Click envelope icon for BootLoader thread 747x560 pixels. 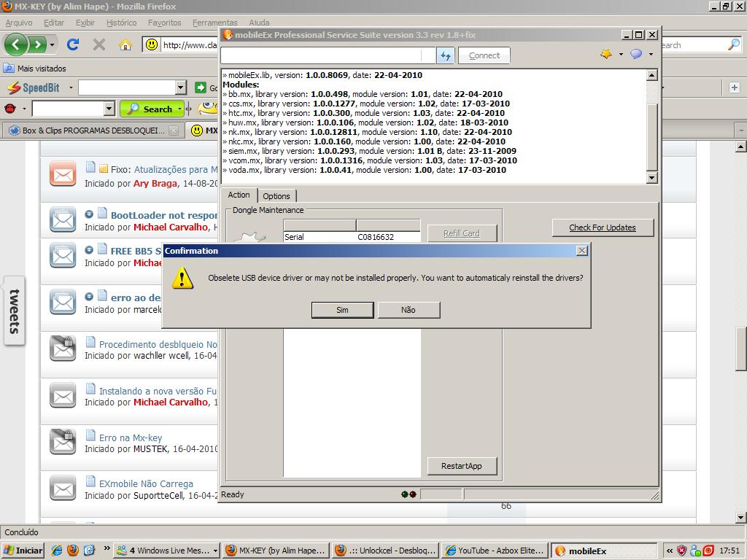63,219
